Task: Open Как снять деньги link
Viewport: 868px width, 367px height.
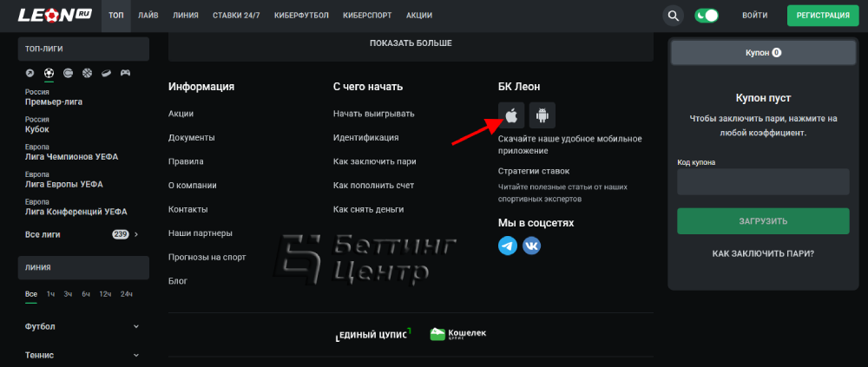Action: click(369, 209)
